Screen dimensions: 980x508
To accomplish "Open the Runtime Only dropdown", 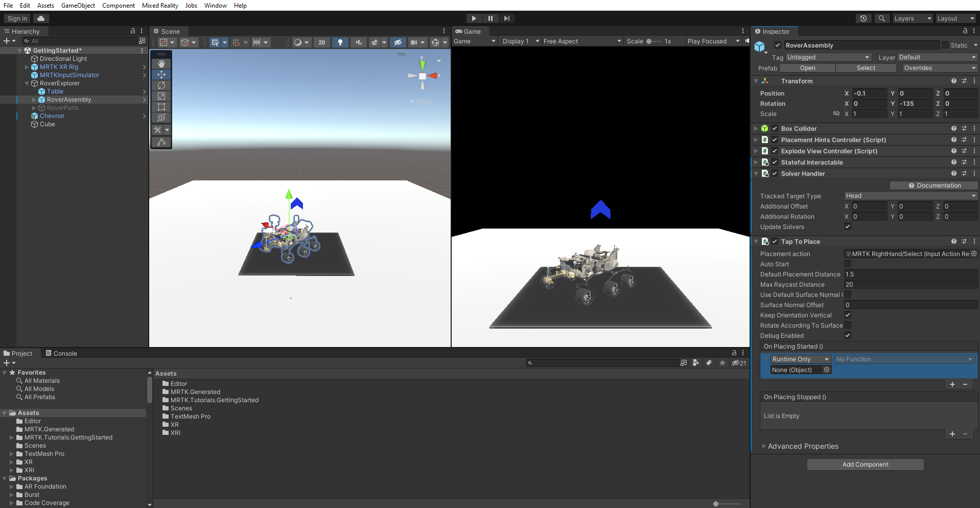I will tap(801, 359).
